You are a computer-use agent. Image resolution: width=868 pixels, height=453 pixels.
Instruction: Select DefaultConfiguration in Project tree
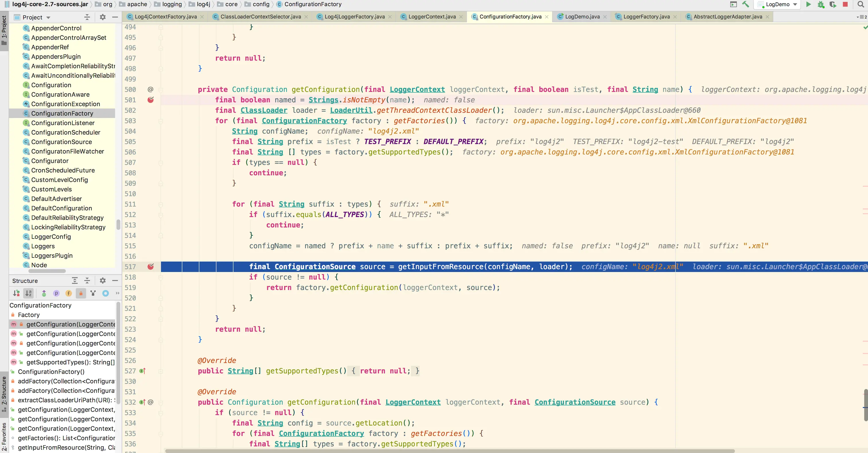(x=62, y=208)
